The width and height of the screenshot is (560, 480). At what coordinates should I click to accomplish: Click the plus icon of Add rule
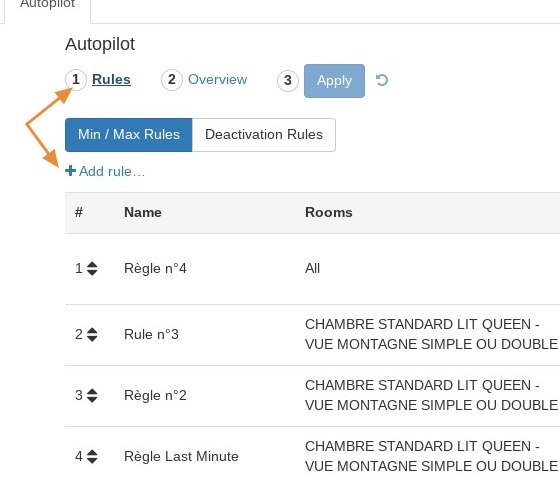click(70, 171)
